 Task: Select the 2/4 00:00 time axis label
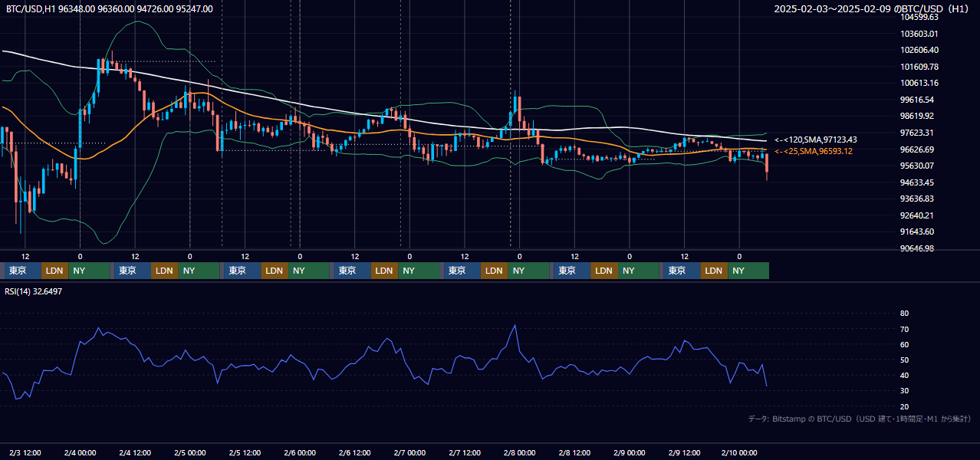(x=81, y=453)
